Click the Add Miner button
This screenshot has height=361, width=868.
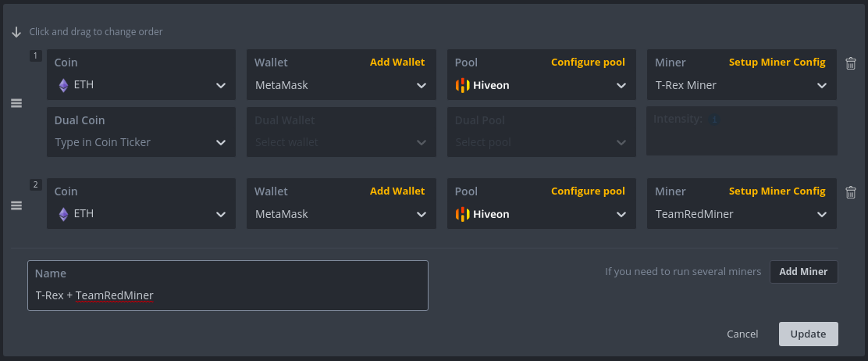804,272
